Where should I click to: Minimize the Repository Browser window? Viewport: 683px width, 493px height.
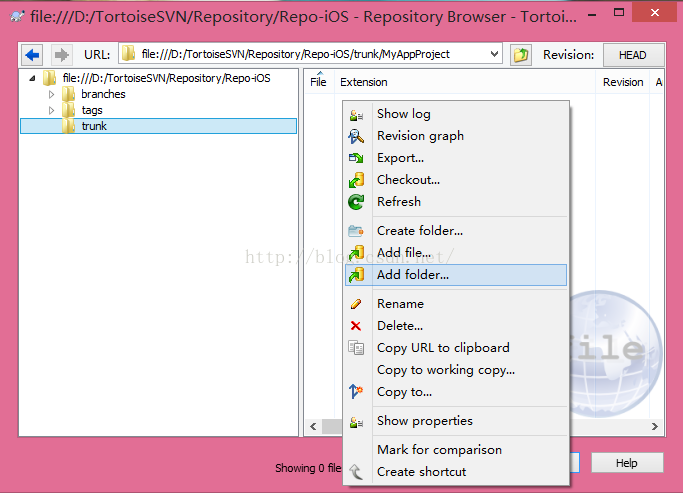point(592,15)
